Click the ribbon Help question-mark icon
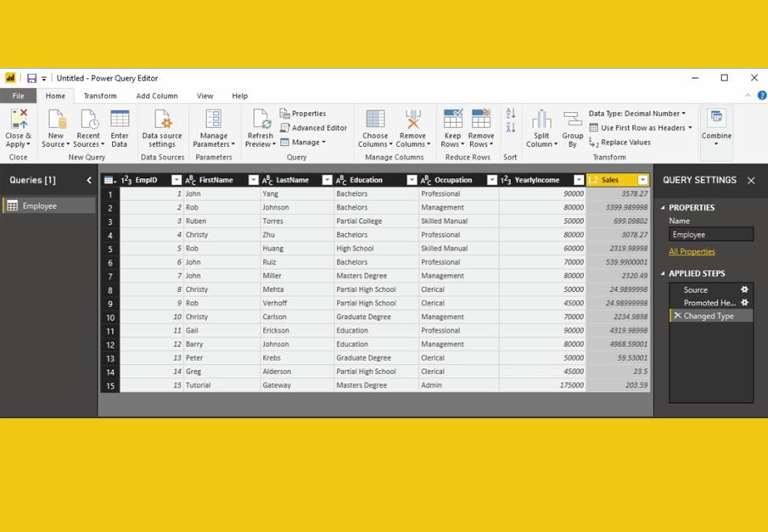768x532 pixels. click(762, 96)
